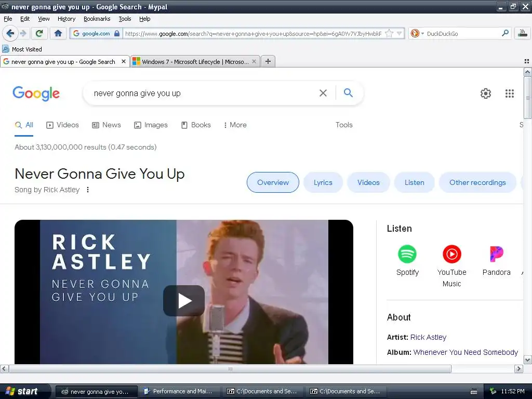532x399 pixels.
Task: Open Whenever You Need Somebody album link
Action: [x=465, y=352]
